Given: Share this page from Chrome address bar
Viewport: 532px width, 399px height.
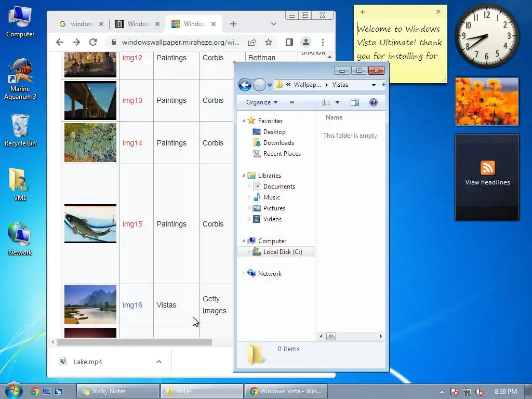Looking at the screenshot, I should tap(252, 42).
